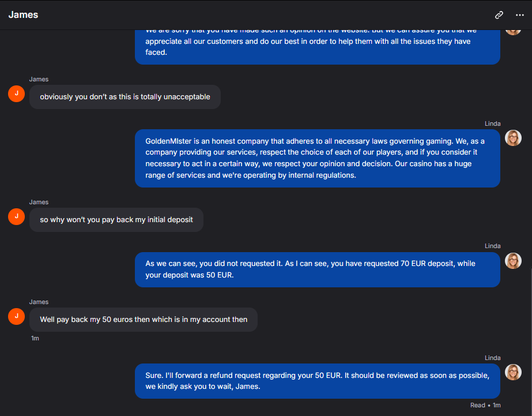Click the James chat title
532x416 pixels.
[x=23, y=15]
